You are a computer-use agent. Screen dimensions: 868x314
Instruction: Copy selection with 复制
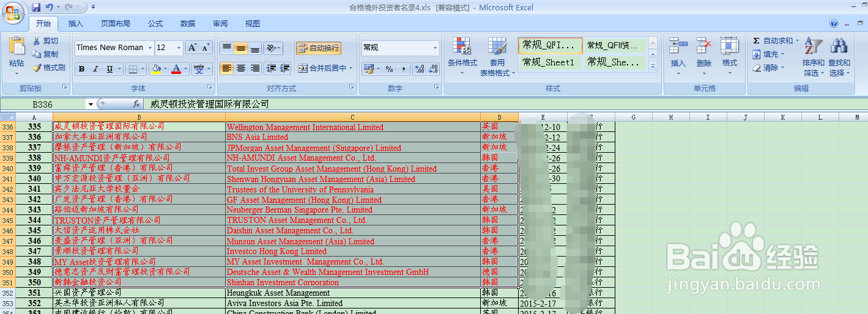(x=45, y=54)
